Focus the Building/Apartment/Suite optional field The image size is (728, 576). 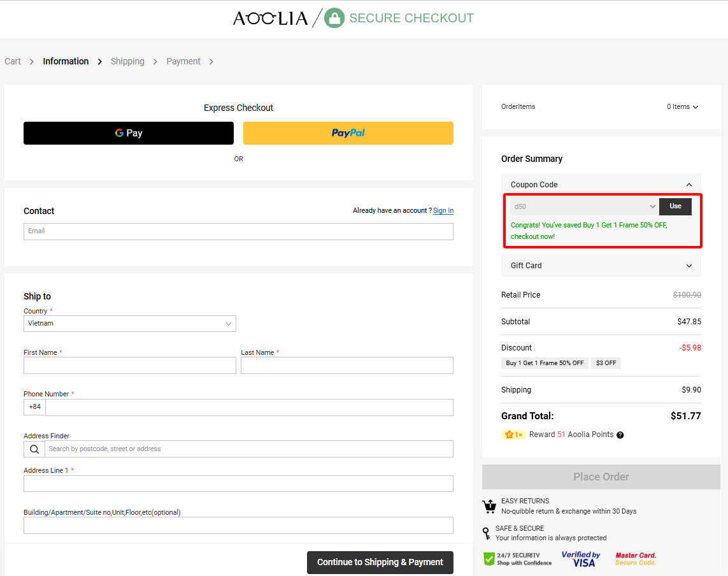click(x=239, y=526)
